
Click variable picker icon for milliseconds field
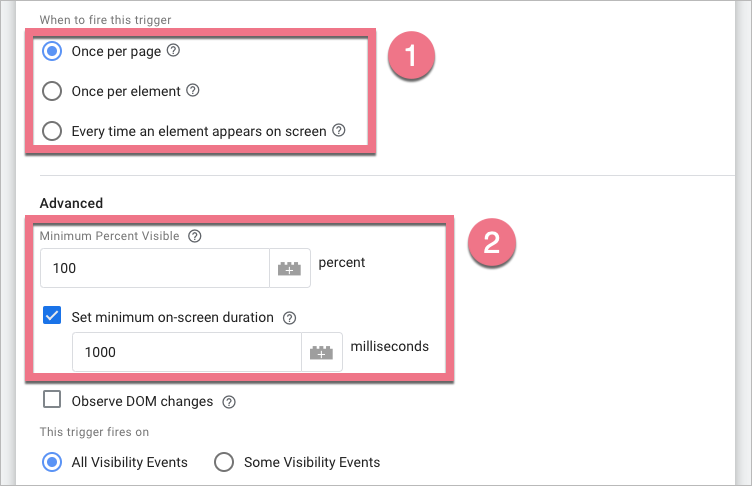[321, 352]
